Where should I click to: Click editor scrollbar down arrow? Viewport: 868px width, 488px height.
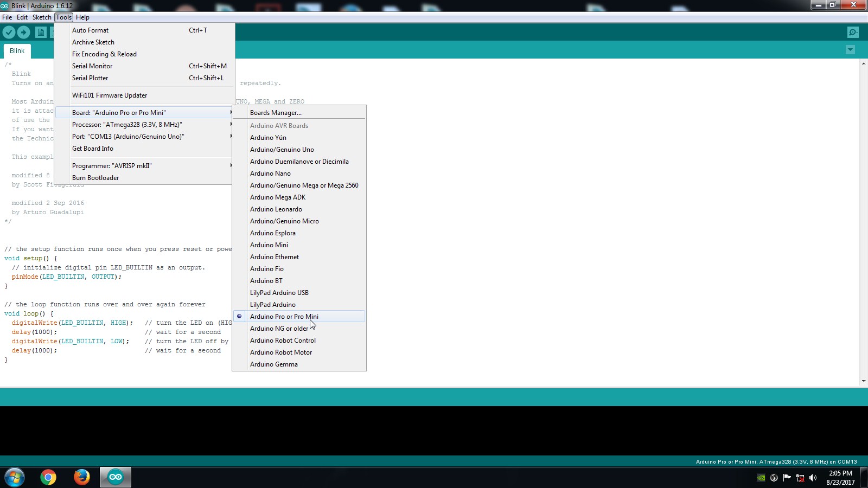coord(863,381)
